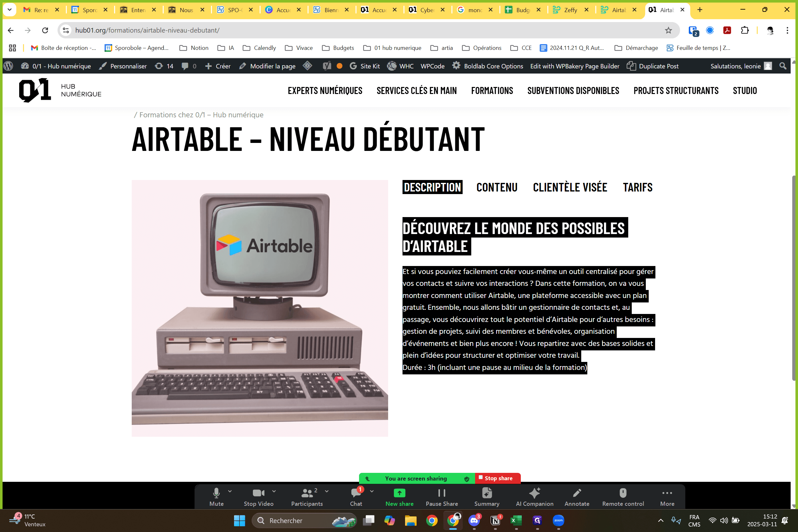This screenshot has width=798, height=532.
Task: Open the admin bar search magnifier
Action: 783,66
